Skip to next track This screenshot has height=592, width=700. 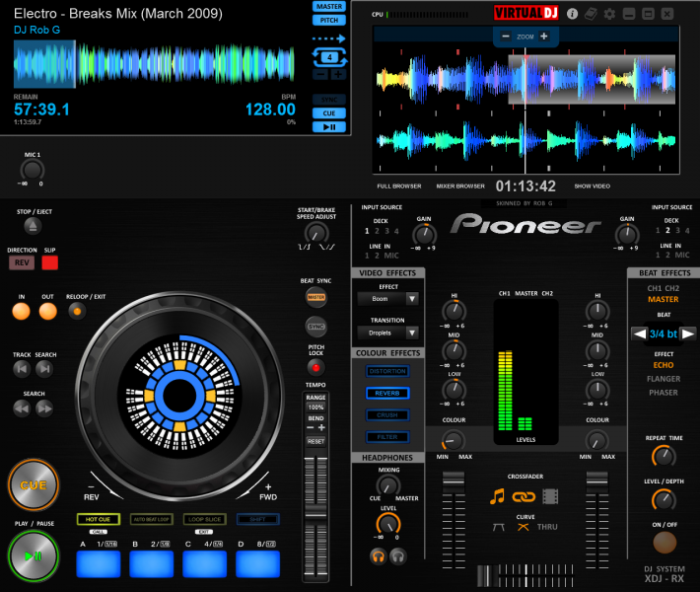tap(44, 369)
